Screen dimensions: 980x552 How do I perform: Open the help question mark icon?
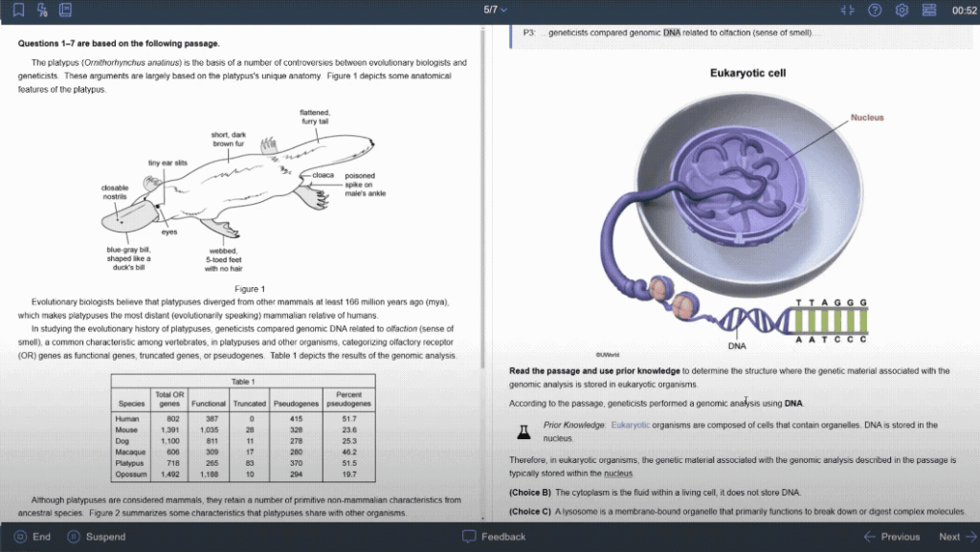[874, 11]
